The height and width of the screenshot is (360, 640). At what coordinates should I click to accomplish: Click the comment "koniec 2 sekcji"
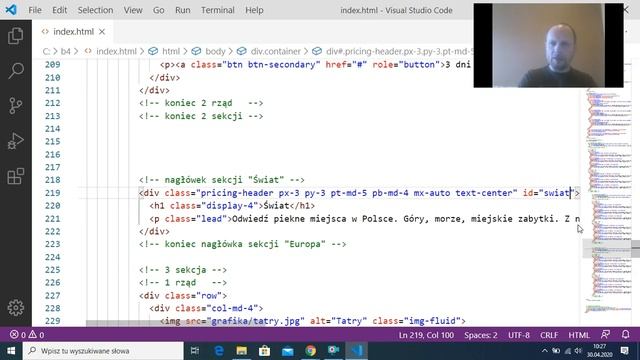click(x=201, y=116)
